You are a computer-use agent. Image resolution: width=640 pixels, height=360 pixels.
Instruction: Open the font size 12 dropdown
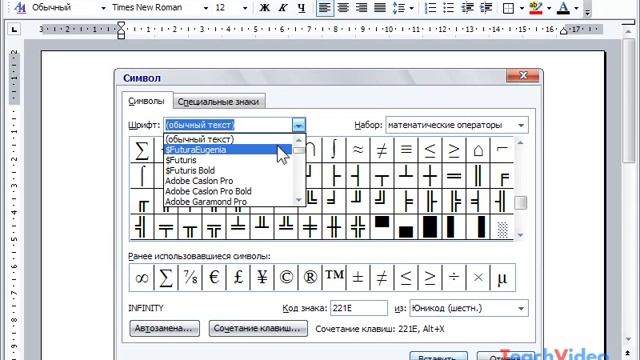(x=245, y=8)
